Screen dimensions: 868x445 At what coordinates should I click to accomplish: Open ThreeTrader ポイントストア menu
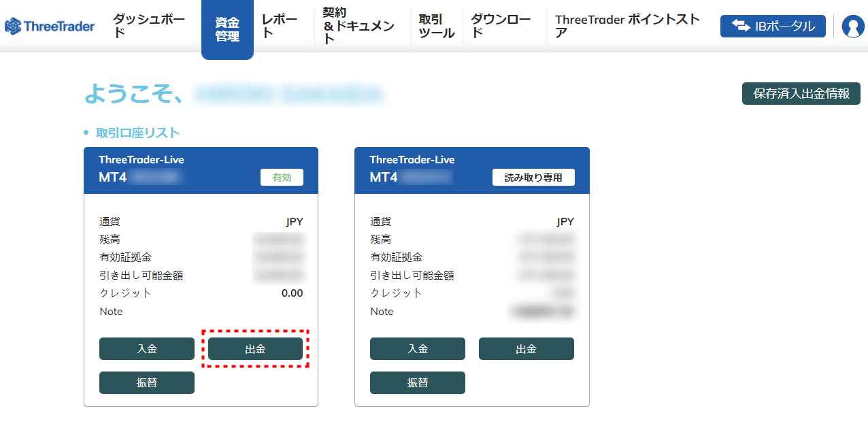[x=627, y=26]
